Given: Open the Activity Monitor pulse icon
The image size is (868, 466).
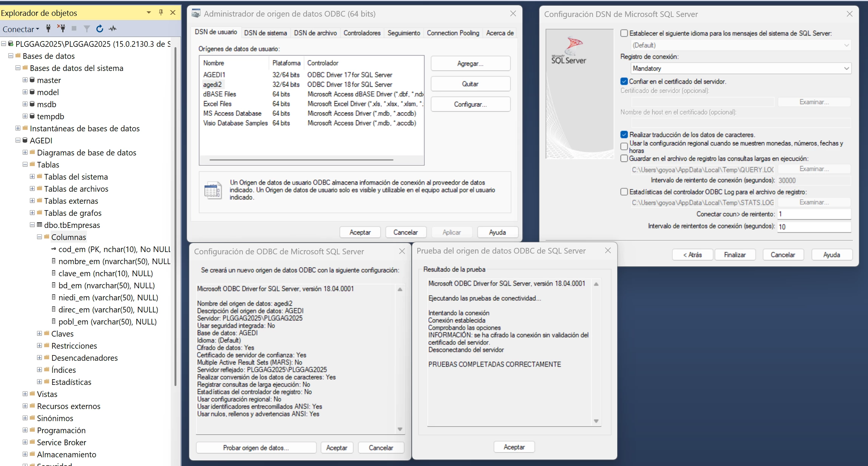Looking at the screenshot, I should click(x=113, y=28).
